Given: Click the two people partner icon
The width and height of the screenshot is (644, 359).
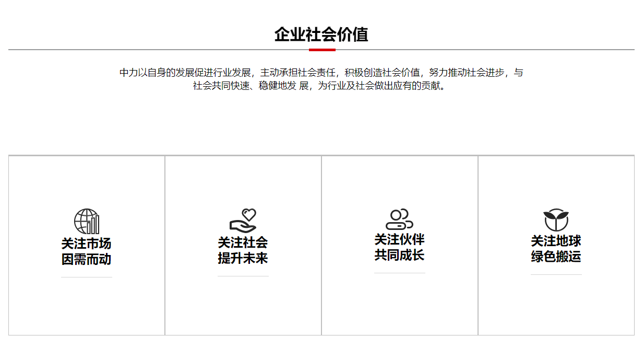Looking at the screenshot, I should click(x=400, y=219).
